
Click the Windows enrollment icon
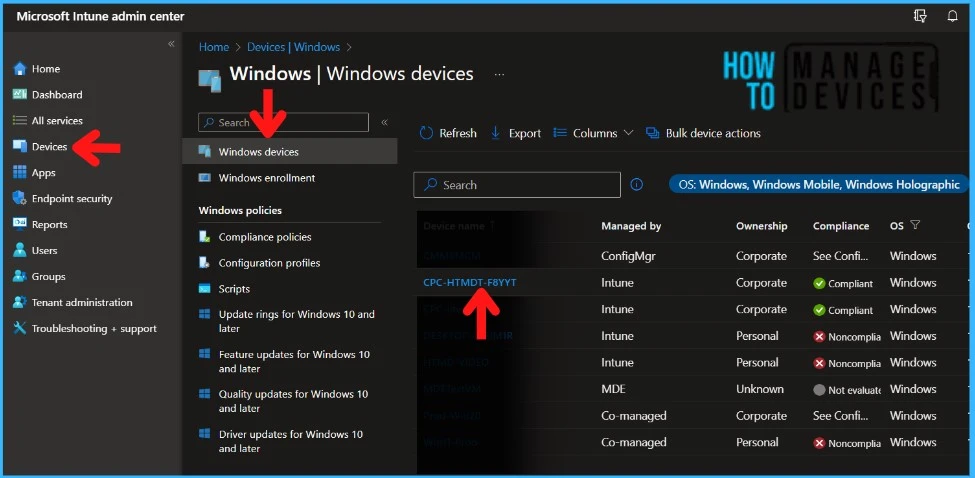coord(204,178)
